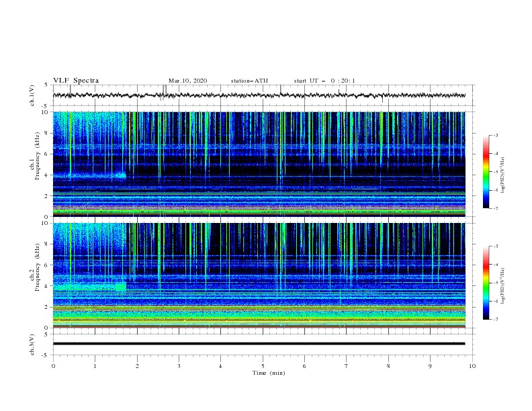The image size is (532, 411).
Task: Select the date text "Mar.10, 2020"
Action: tap(187, 81)
